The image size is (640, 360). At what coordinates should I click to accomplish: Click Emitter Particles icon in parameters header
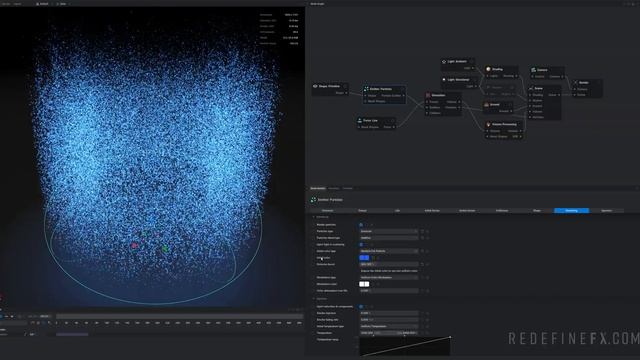click(313, 200)
